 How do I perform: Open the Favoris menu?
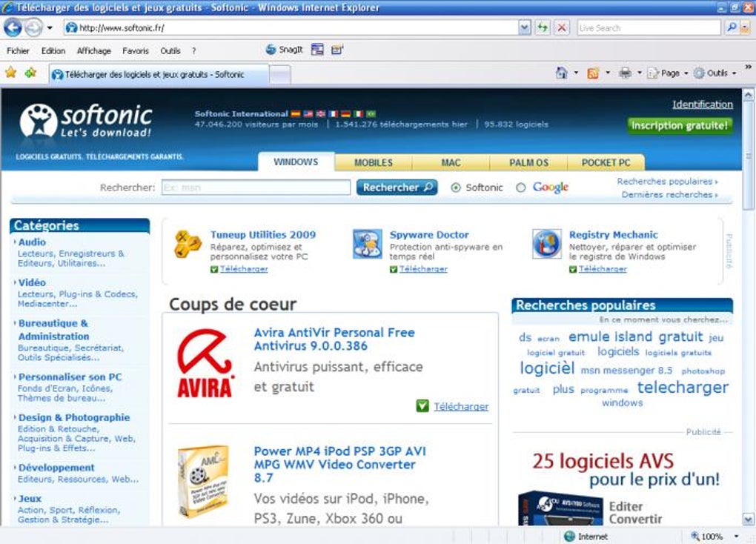(136, 50)
